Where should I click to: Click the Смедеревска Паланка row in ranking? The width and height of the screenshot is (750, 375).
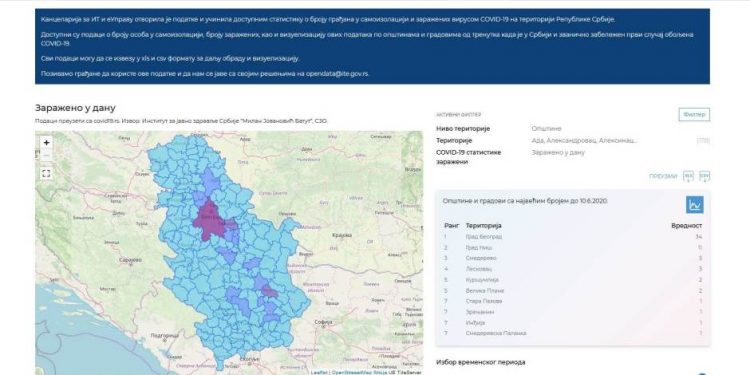point(573,333)
